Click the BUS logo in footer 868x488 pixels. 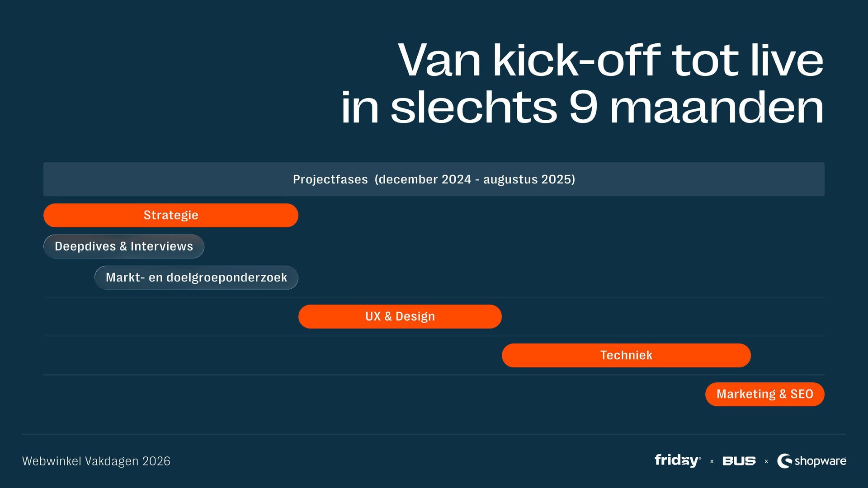click(x=739, y=461)
